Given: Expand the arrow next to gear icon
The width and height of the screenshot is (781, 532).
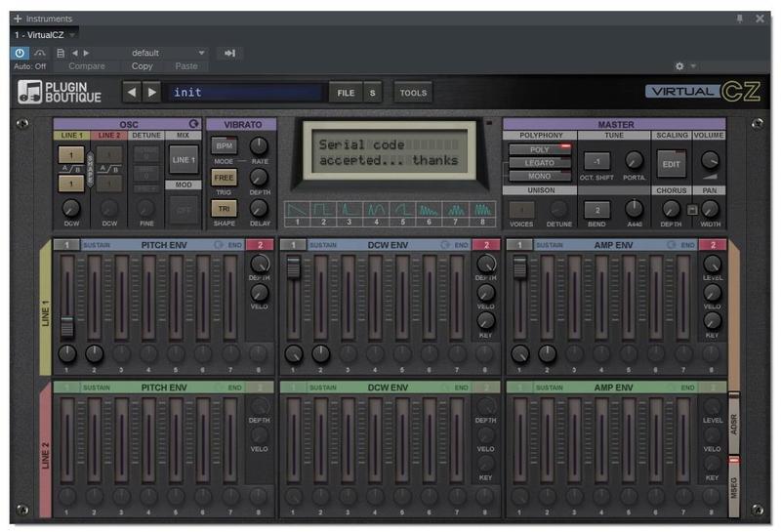Looking at the screenshot, I should [x=693, y=65].
